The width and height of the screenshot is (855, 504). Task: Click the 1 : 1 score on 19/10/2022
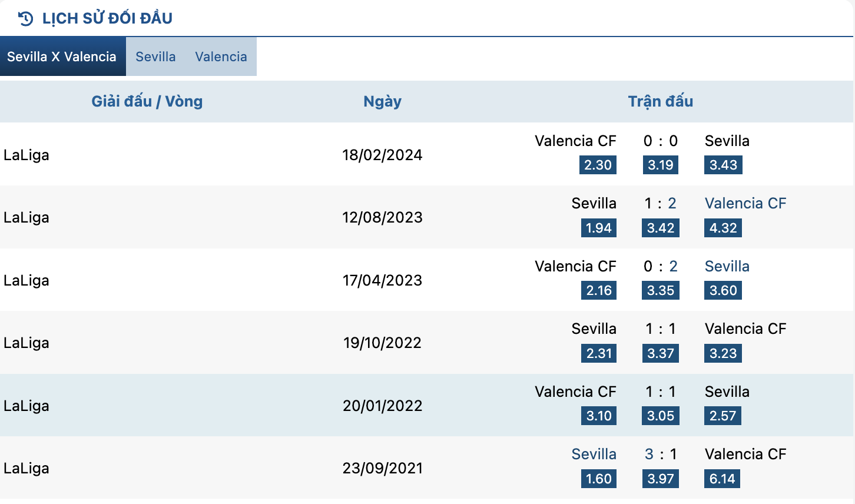[x=660, y=329]
